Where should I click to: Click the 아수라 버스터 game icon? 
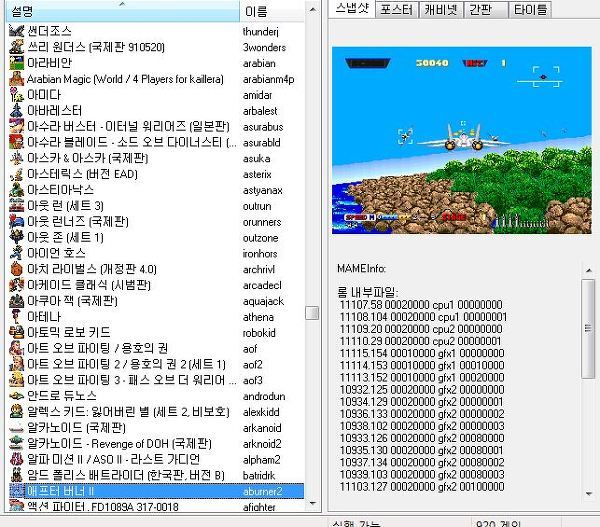pos(16,126)
